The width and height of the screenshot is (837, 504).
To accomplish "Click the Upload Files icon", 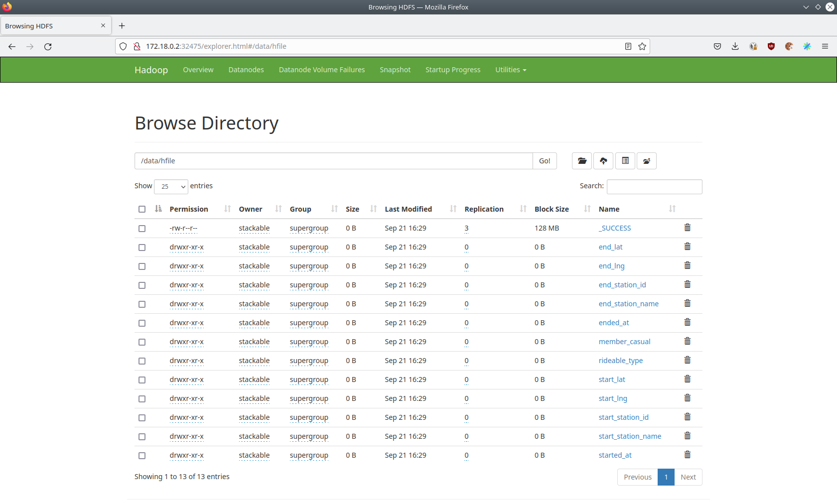I will pyautogui.click(x=603, y=161).
